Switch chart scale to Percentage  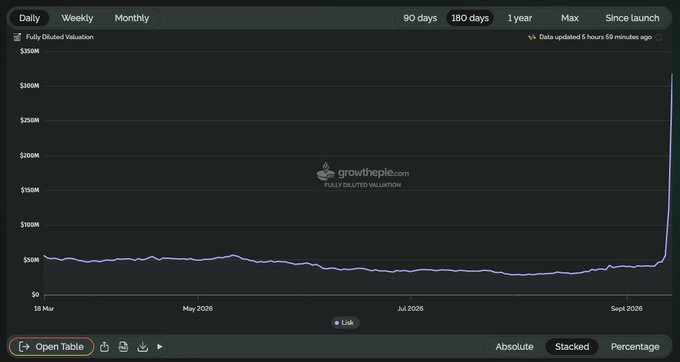point(635,347)
